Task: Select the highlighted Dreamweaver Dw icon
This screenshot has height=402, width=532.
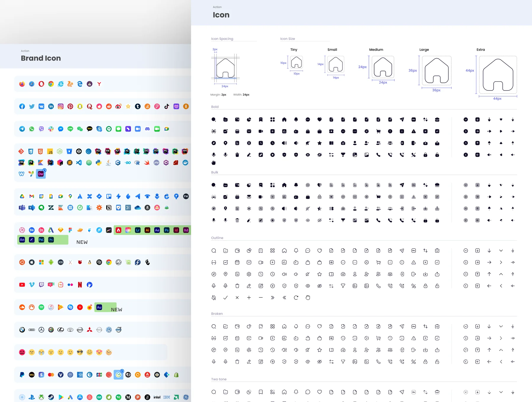Action: click(x=41, y=174)
